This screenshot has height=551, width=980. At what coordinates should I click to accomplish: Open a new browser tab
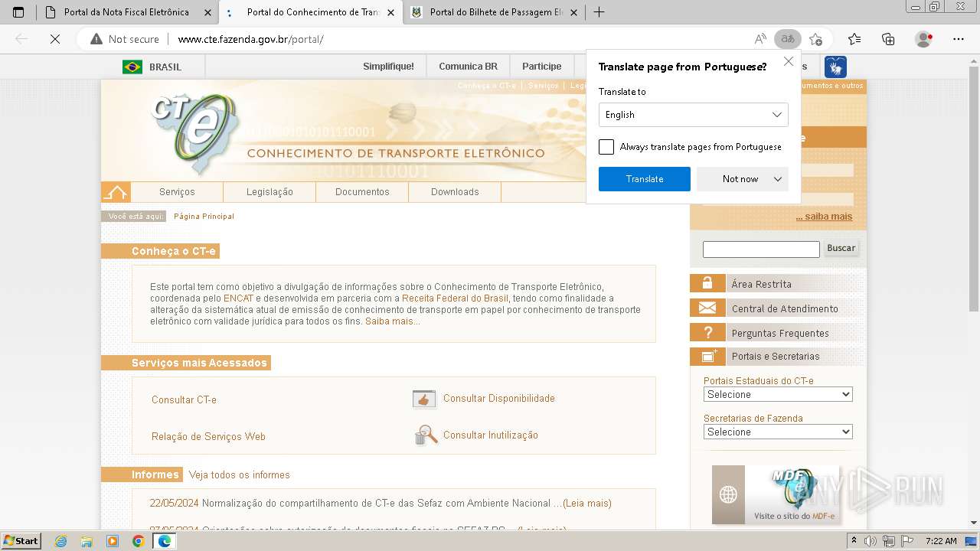[x=599, y=12]
